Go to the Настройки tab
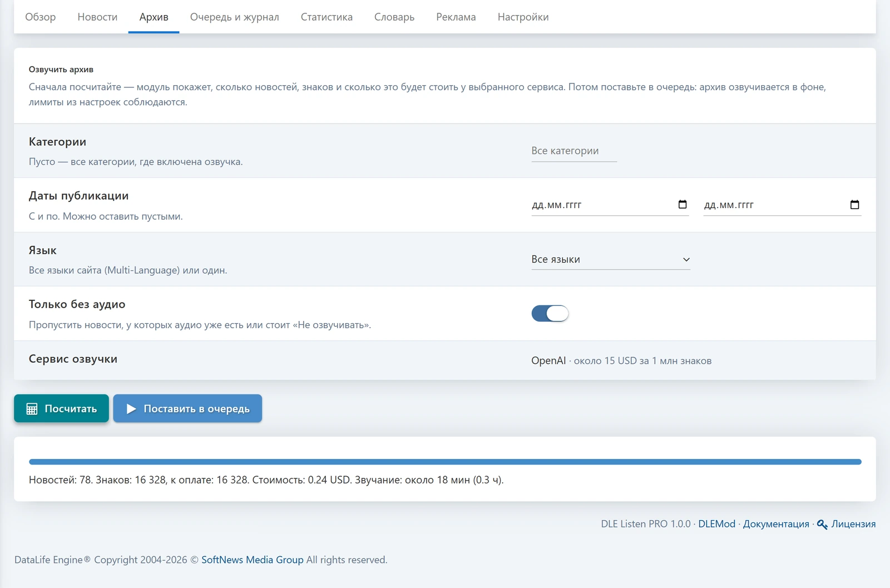 523,17
